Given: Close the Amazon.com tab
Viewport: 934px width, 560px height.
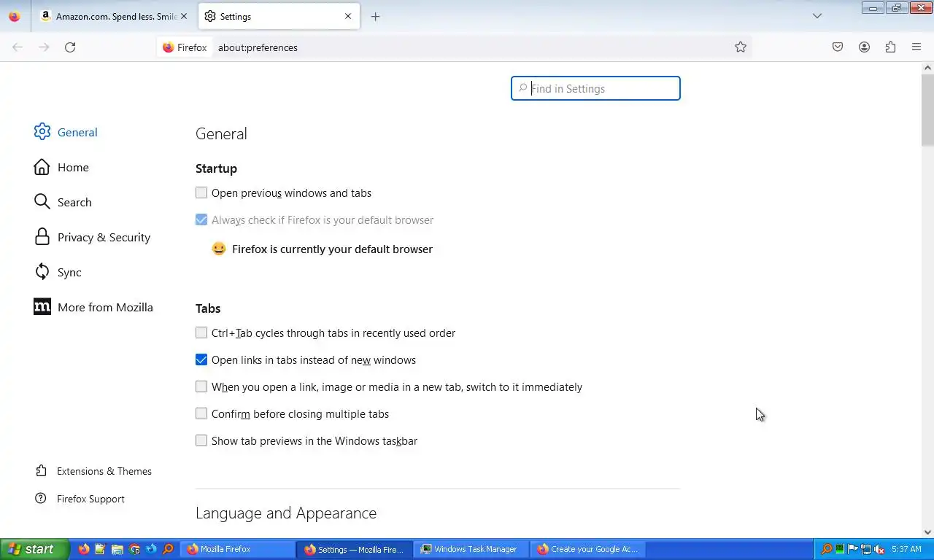Looking at the screenshot, I should tap(183, 16).
